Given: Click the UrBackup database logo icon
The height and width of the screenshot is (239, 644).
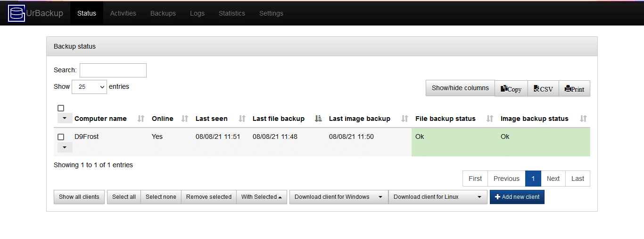Looking at the screenshot, I should tap(17, 13).
